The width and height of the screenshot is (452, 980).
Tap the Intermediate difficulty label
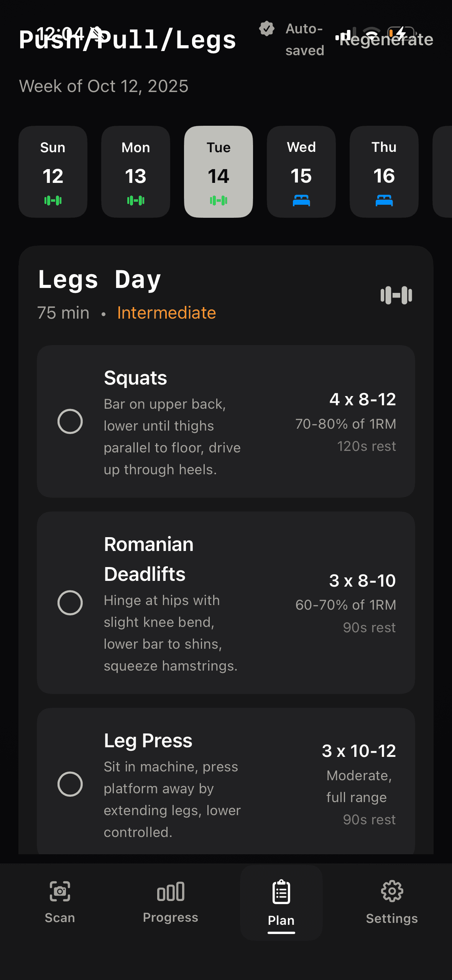166,312
